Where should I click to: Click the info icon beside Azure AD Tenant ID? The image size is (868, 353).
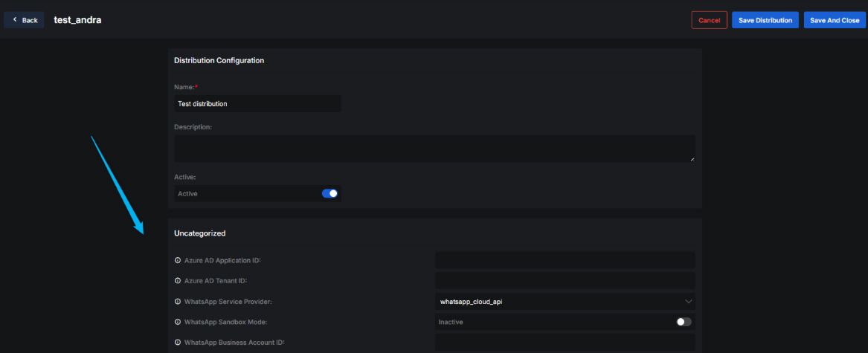(x=178, y=281)
